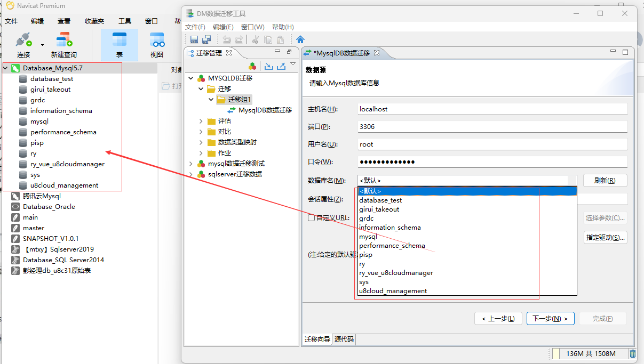Click the colored hexagon new-project icon in 迁移管理 panel

pos(253,66)
